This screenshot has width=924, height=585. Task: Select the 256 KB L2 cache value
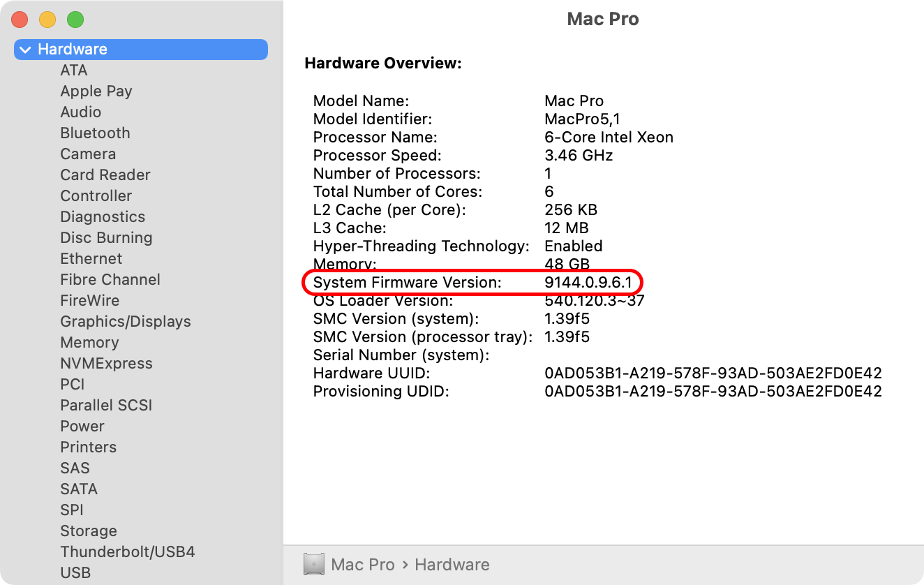tap(571, 209)
